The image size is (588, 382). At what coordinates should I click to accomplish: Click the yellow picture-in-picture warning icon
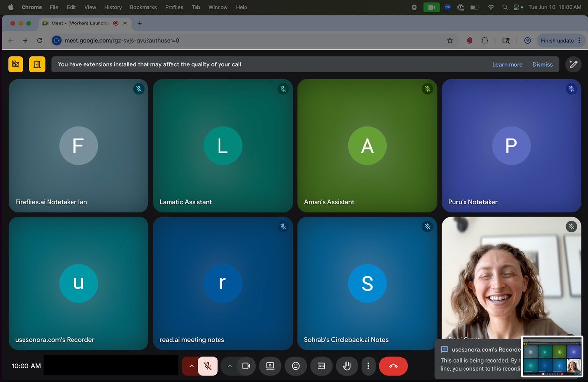click(x=37, y=64)
